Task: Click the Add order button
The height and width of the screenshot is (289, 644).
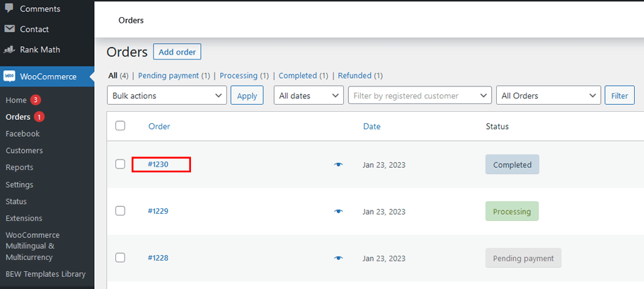Action: pos(177,52)
